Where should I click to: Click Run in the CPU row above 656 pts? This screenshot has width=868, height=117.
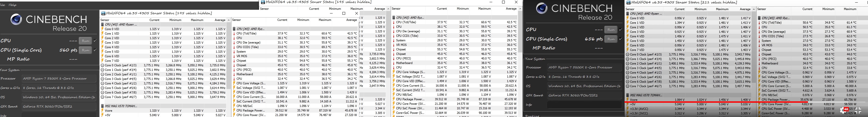611,30
